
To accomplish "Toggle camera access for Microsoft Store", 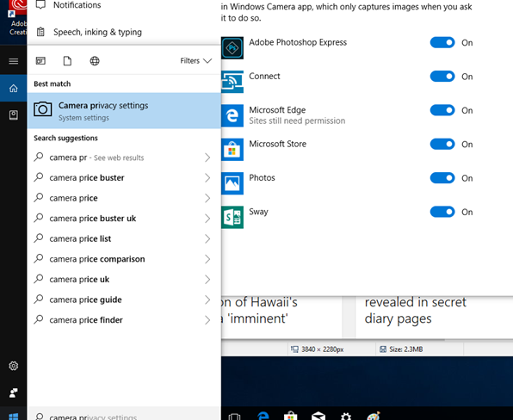I will pos(442,145).
